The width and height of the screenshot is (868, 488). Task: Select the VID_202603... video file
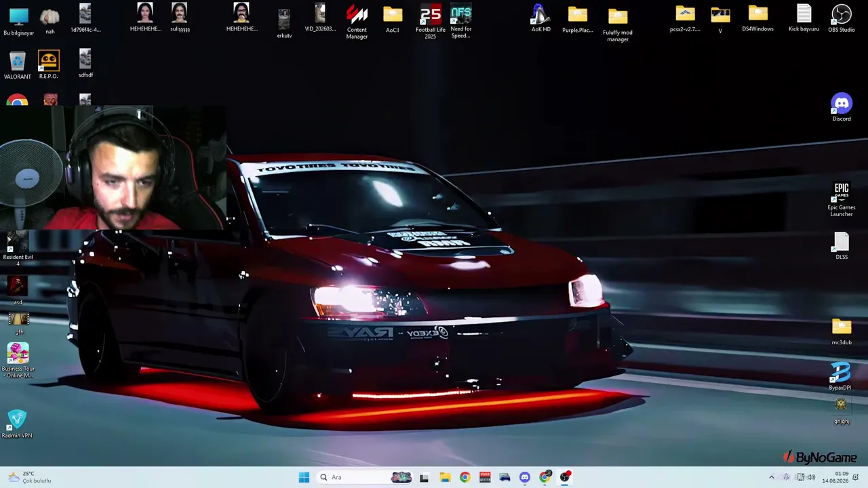click(x=320, y=18)
